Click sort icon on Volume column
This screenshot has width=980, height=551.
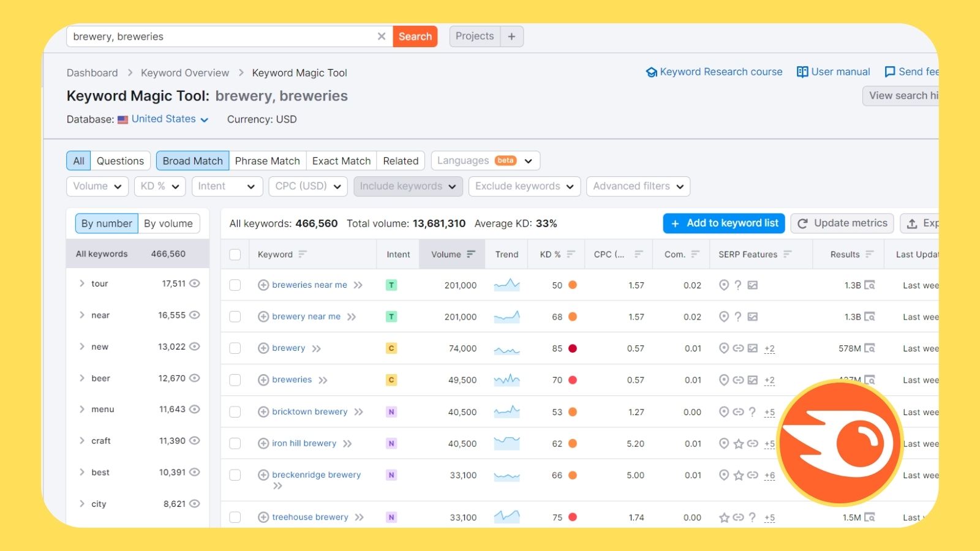tap(471, 254)
